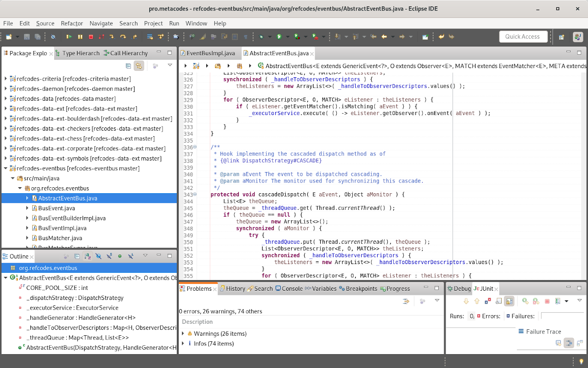Collapse Javadoc fold at line 336
The image size is (588, 368).
195,147
